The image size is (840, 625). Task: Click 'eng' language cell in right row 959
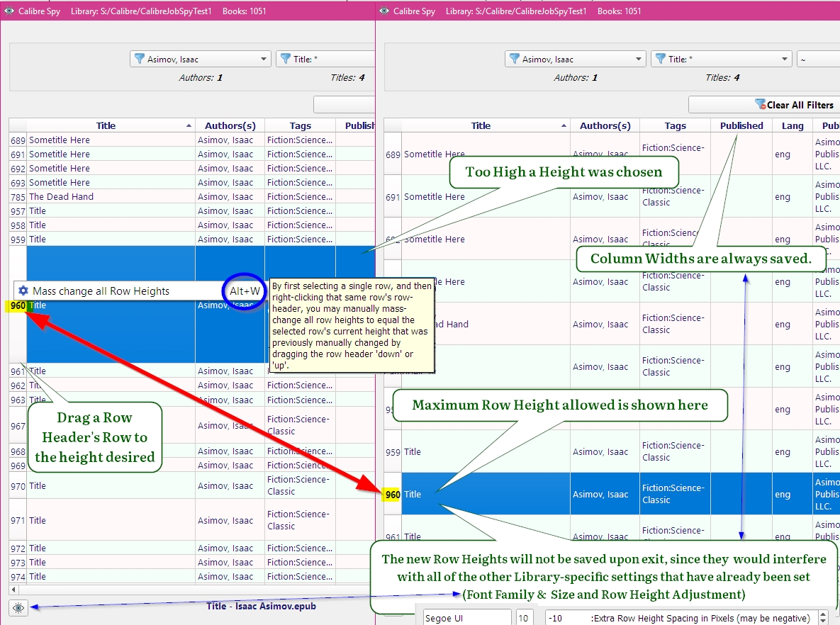tap(793, 451)
